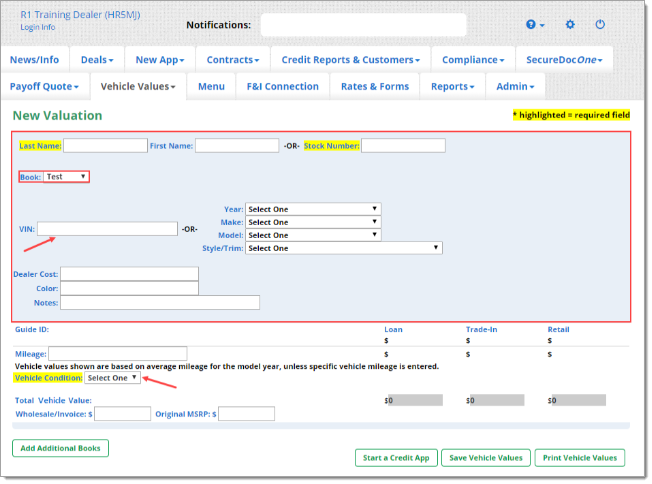The width and height of the screenshot is (652, 484).
Task: Click the First Name field
Action: pyautogui.click(x=237, y=146)
